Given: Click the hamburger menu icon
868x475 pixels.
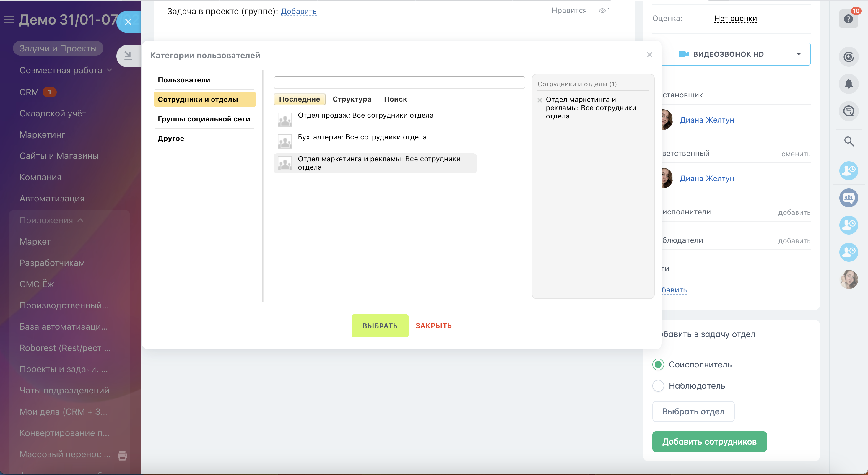Looking at the screenshot, I should [x=9, y=19].
